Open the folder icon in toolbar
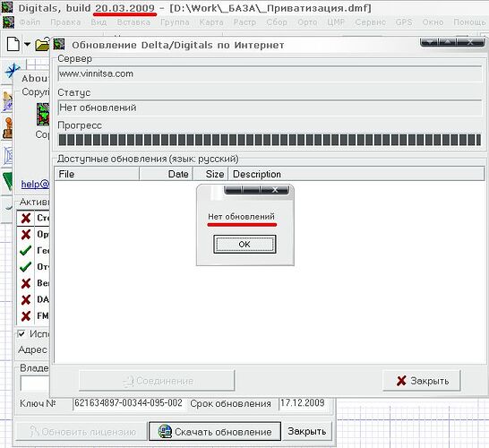Viewport: 489px width, 448px height. coord(42,45)
